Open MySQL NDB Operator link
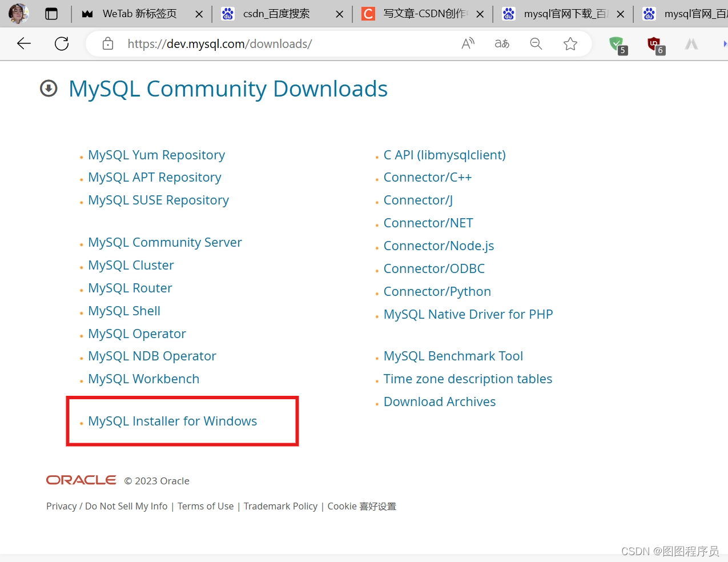728x562 pixels. (152, 356)
